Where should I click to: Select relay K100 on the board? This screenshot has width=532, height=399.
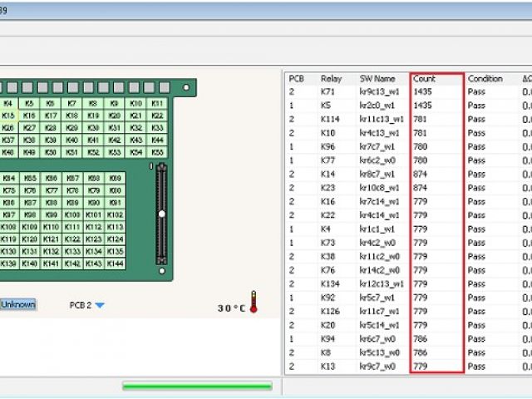click(x=72, y=214)
